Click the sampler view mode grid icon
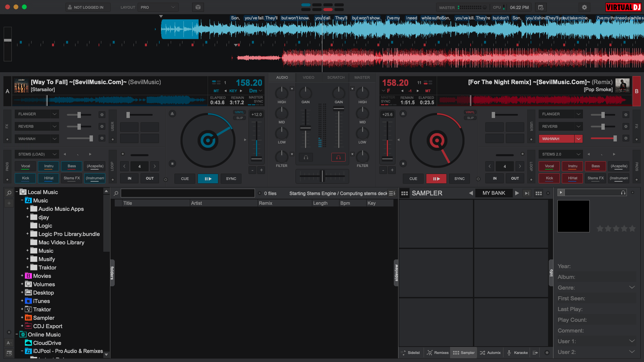Viewport: 644px width, 362px height. (539, 193)
